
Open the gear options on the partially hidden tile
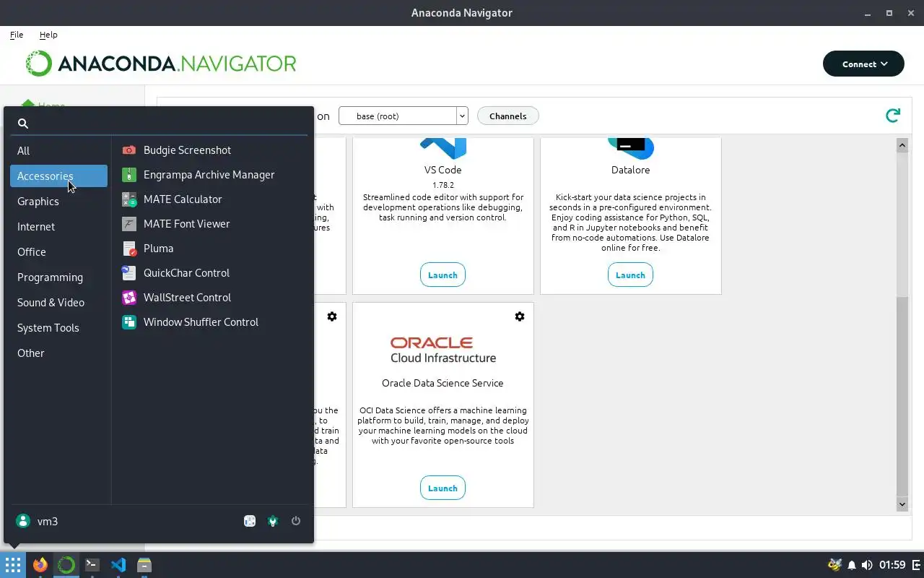pyautogui.click(x=332, y=316)
